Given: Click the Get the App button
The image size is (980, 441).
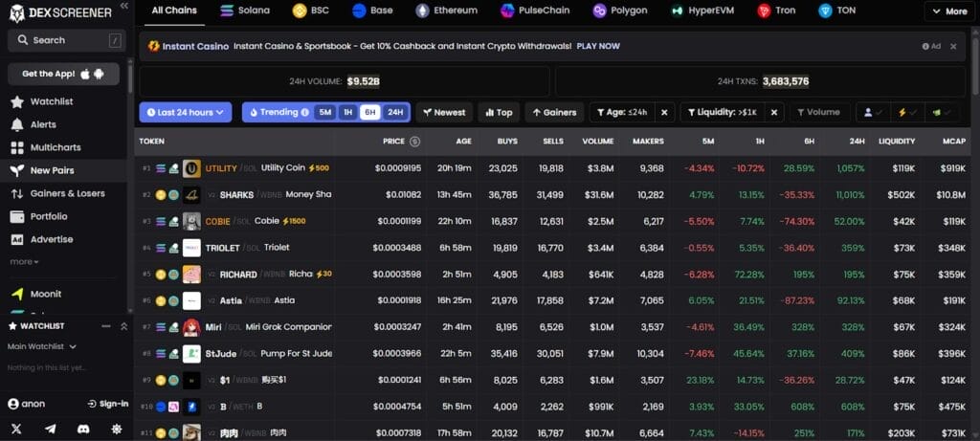Looking at the screenshot, I should (x=63, y=74).
